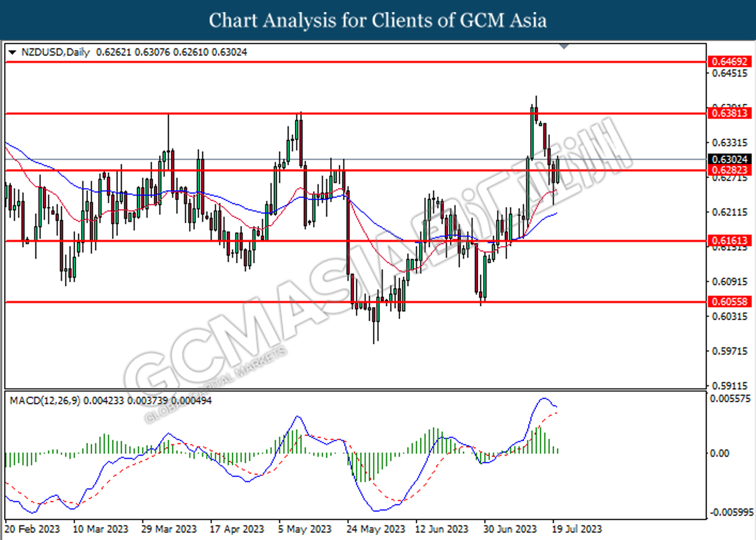The height and width of the screenshot is (540, 756).
Task: Click the 29 Mar 2023 date label
Action: (169, 529)
